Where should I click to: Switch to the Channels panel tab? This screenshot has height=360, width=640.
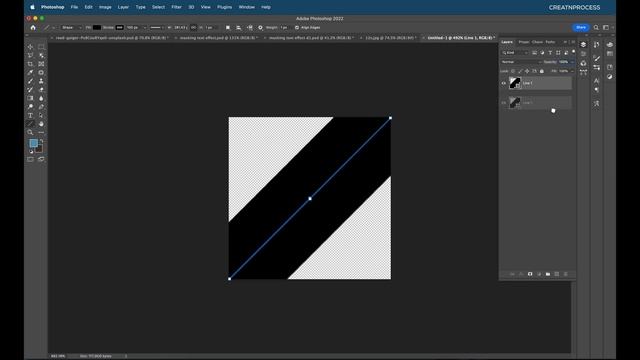pos(537,42)
